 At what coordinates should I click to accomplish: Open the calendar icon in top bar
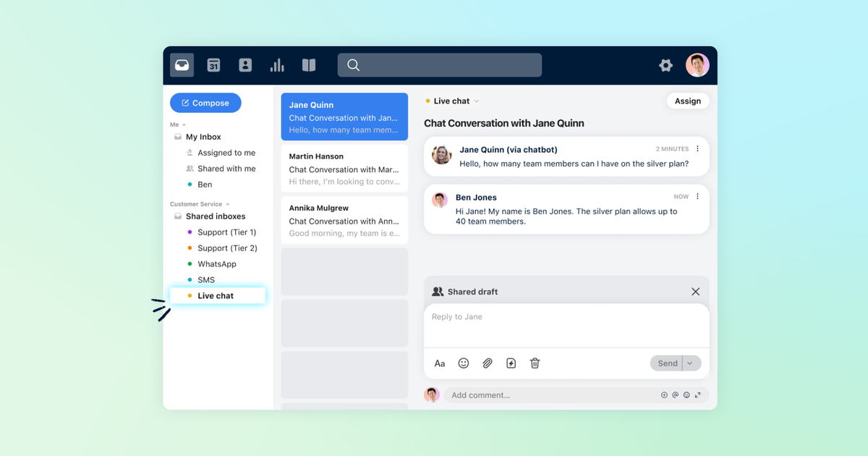(x=213, y=65)
